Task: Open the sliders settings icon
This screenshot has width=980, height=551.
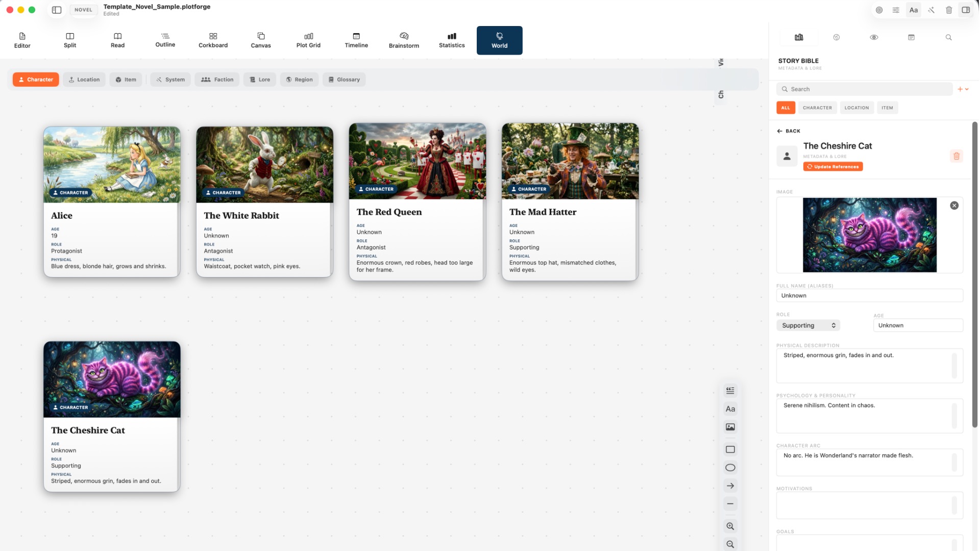Action: 896,10
